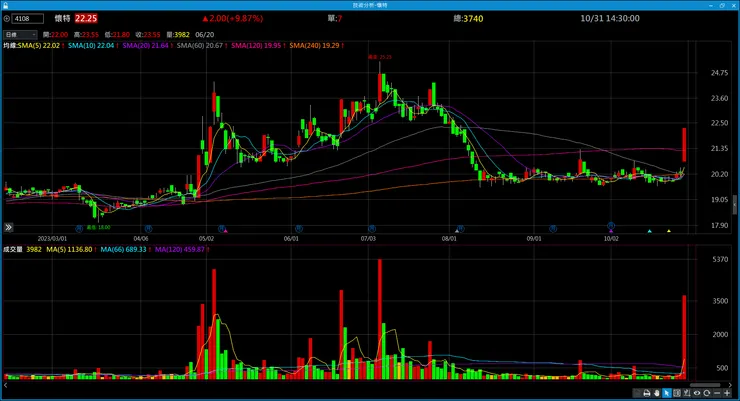Zoom in with the plus icon
Screen dimensions: 740x401
pyautogui.click(x=727, y=393)
